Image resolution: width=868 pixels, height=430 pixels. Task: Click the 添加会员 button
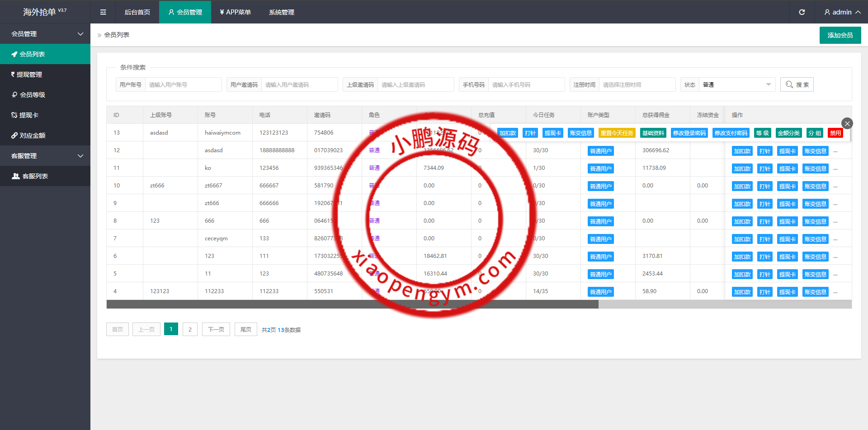[840, 35]
